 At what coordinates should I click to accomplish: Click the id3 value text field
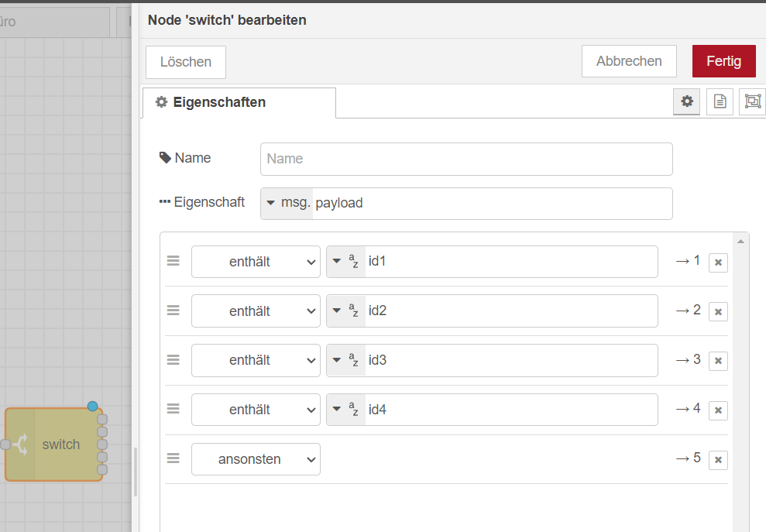pos(511,360)
